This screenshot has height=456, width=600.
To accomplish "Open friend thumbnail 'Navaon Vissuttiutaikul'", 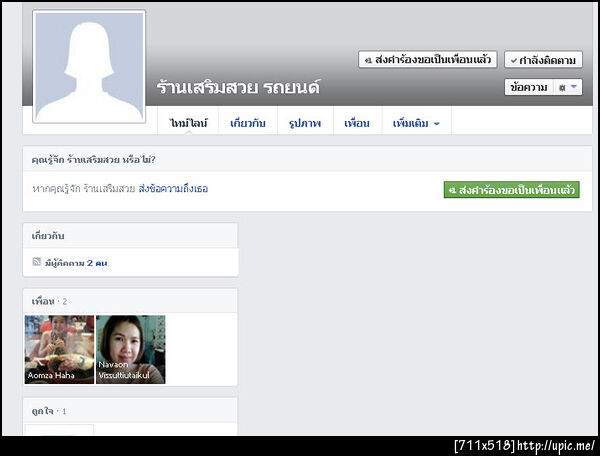I will coord(130,349).
